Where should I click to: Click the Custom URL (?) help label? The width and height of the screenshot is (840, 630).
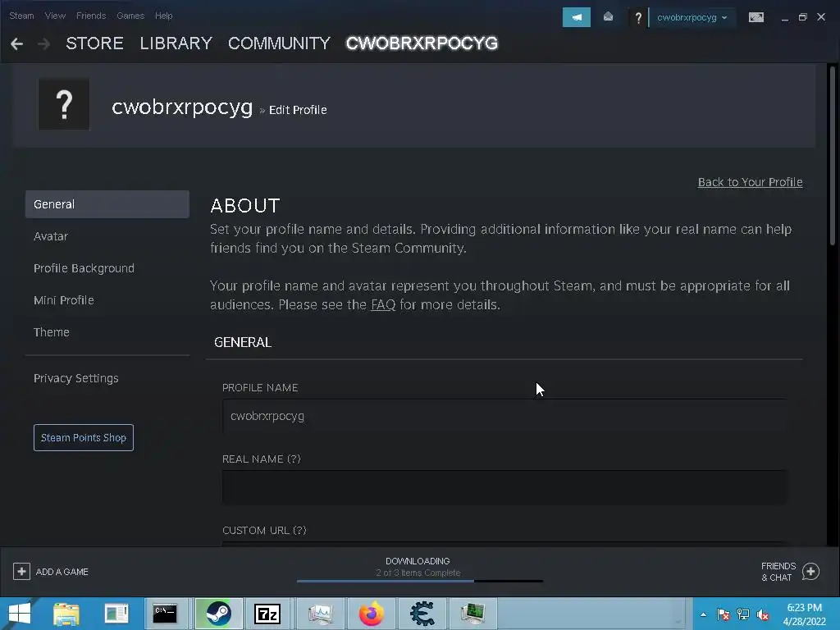click(264, 531)
